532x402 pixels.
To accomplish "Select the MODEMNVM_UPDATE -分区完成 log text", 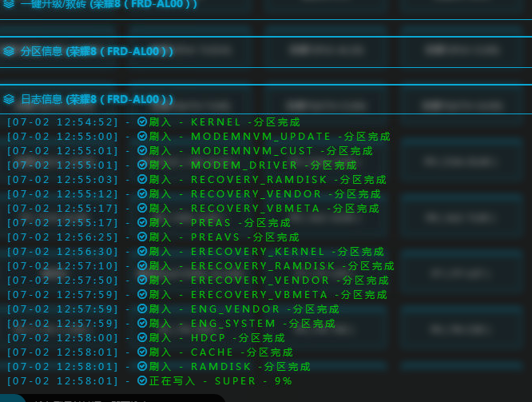I will click(291, 137).
